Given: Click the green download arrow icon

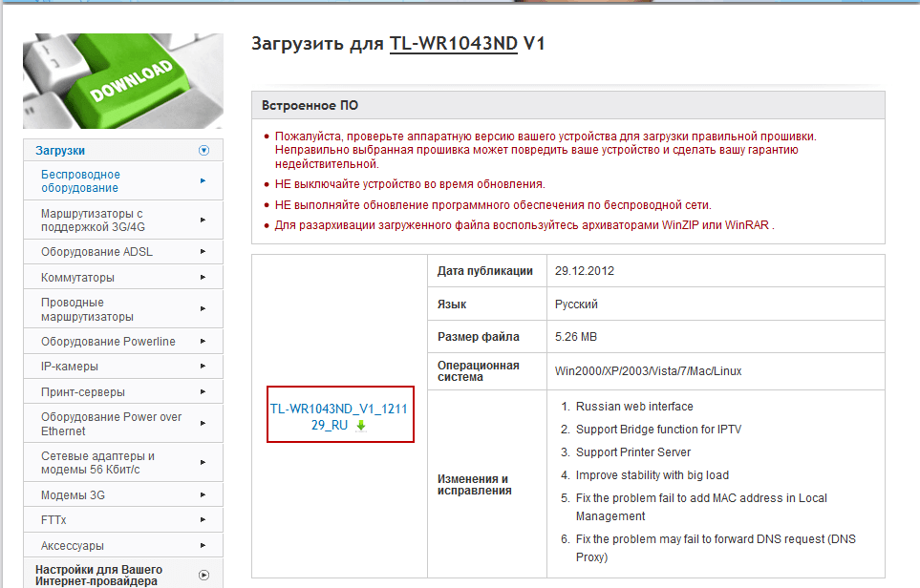Looking at the screenshot, I should pos(361,426).
